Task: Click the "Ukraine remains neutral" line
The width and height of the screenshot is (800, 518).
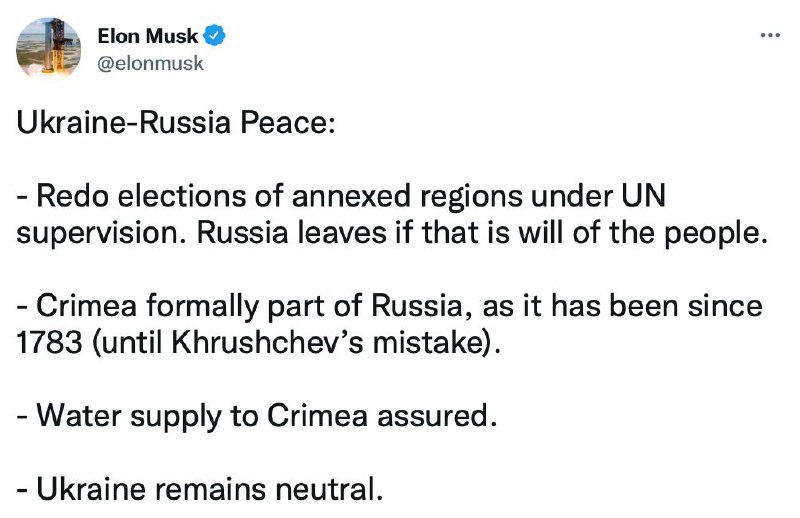Action: [x=200, y=489]
